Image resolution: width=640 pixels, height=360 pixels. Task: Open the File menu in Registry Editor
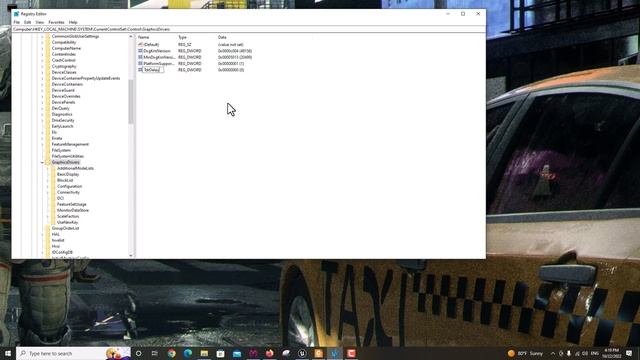coord(17,22)
